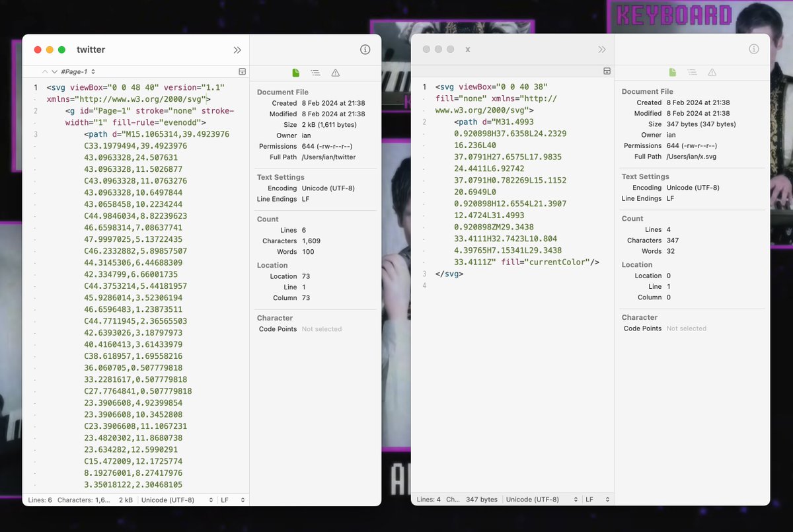Click the Text Settings heading in twitter inspector
Image resolution: width=793 pixels, height=532 pixels.
(281, 177)
